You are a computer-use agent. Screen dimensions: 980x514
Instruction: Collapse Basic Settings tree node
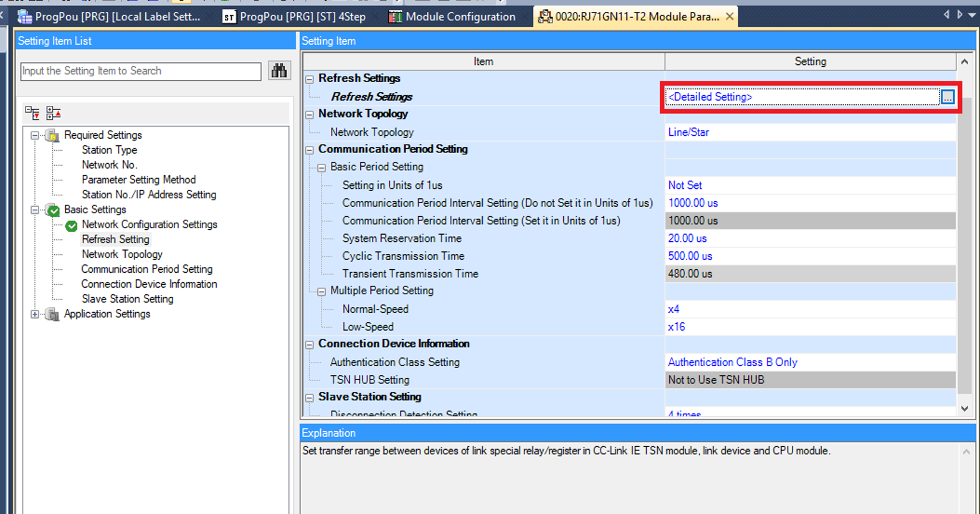[35, 210]
